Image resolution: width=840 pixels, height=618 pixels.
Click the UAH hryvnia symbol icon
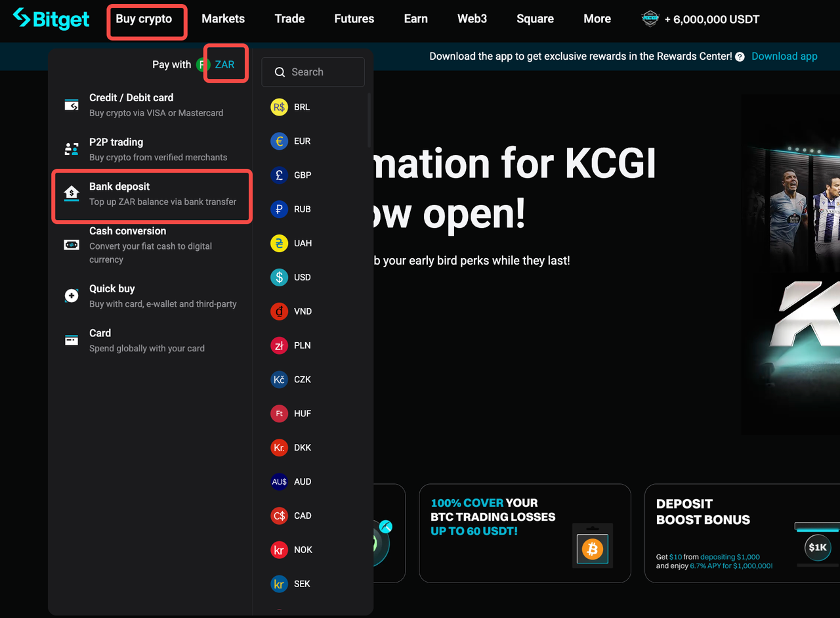point(279,243)
